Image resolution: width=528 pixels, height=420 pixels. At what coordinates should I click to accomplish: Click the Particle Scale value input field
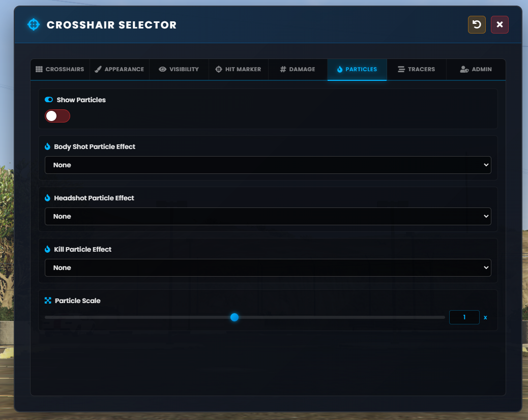tap(464, 317)
